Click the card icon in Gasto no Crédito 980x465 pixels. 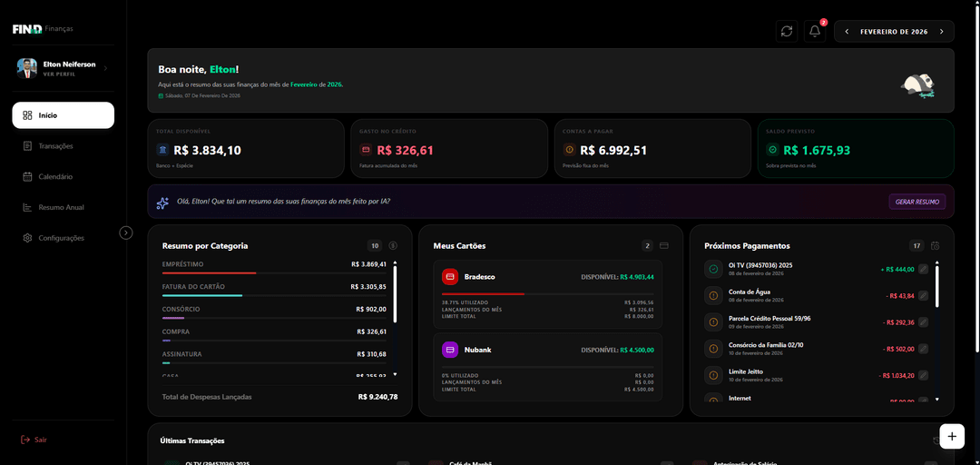(x=367, y=150)
